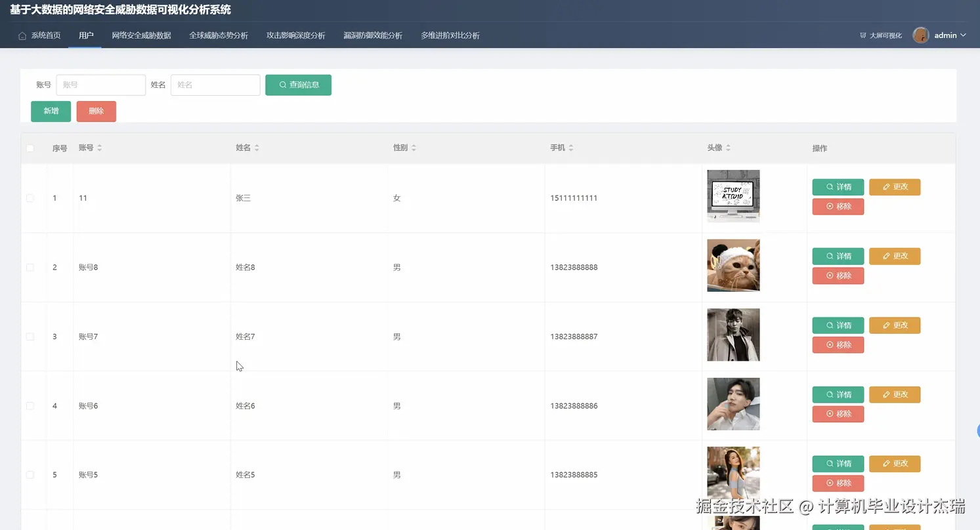980x530 pixels.
Task: Click the red 删除 button
Action: click(96, 112)
